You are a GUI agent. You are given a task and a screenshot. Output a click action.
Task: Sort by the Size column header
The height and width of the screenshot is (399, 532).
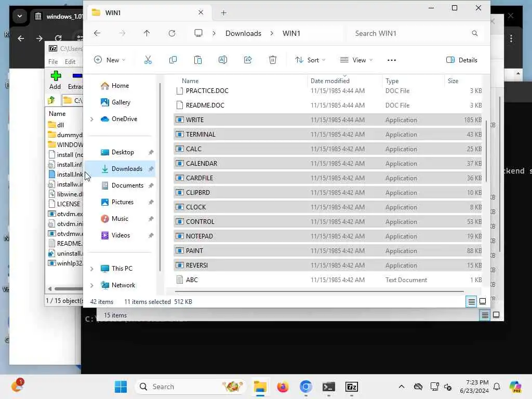point(453,81)
